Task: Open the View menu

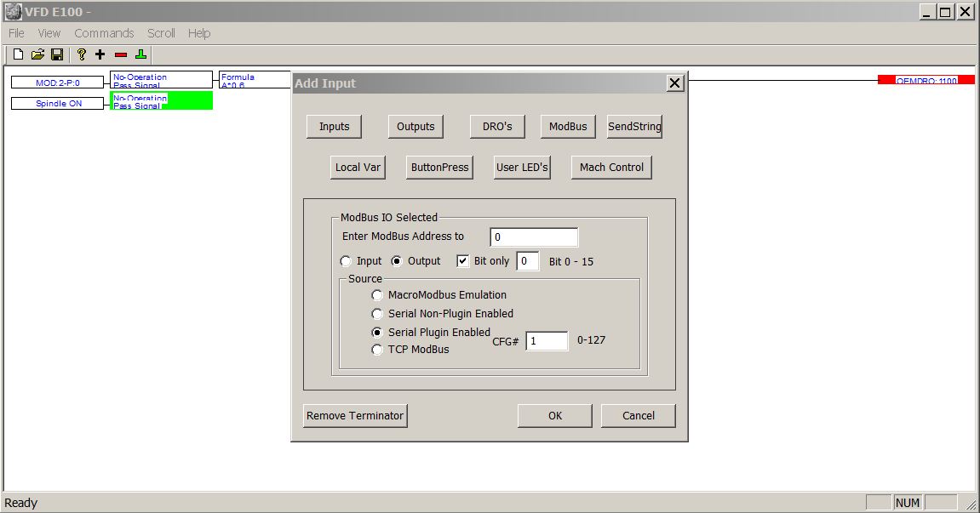Action: point(49,33)
